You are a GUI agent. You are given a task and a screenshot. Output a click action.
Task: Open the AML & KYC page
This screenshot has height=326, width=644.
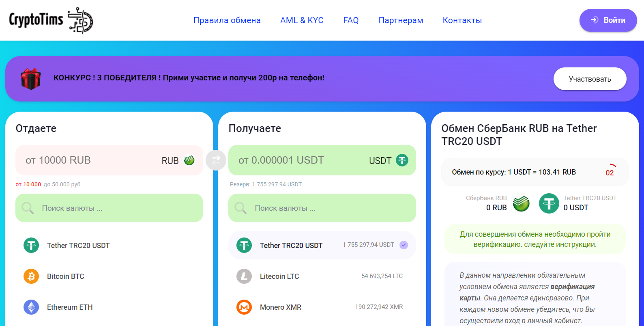pos(302,20)
